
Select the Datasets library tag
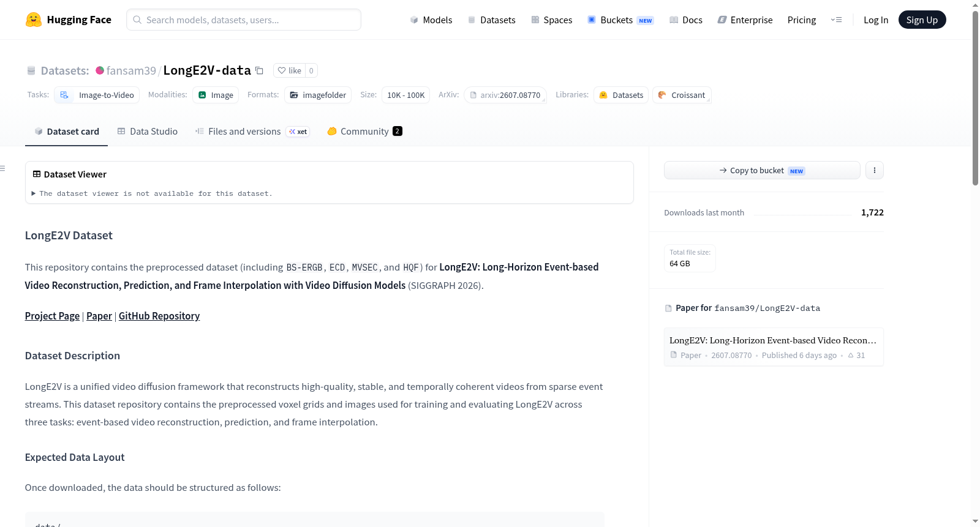621,95
